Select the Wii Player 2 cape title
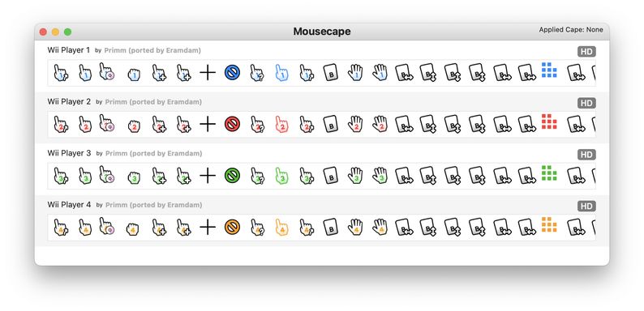 69,101
